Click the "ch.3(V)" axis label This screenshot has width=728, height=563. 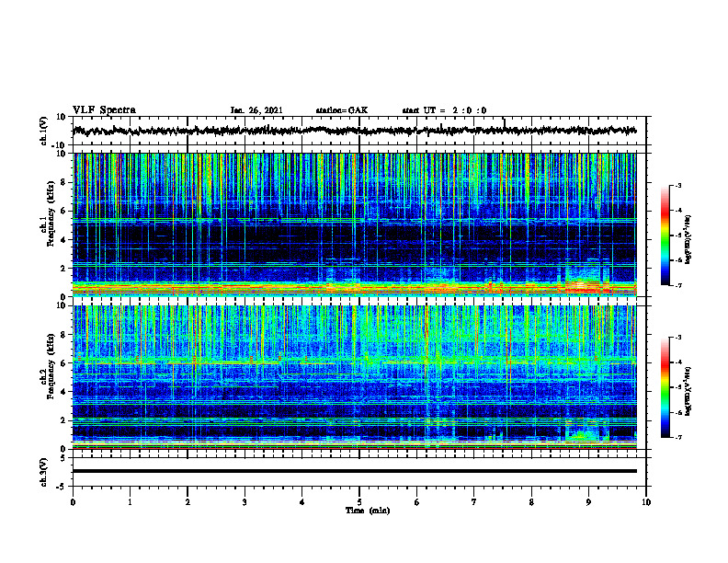(44, 473)
